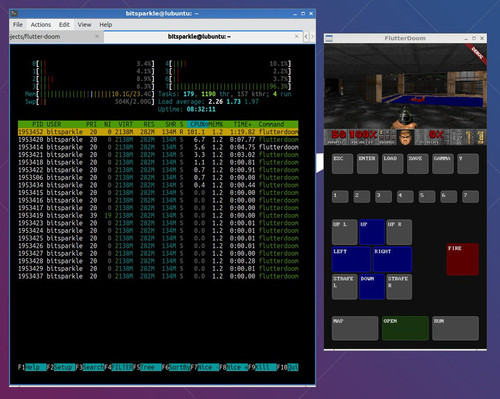Sort by the MEM% column header

pos(216,124)
